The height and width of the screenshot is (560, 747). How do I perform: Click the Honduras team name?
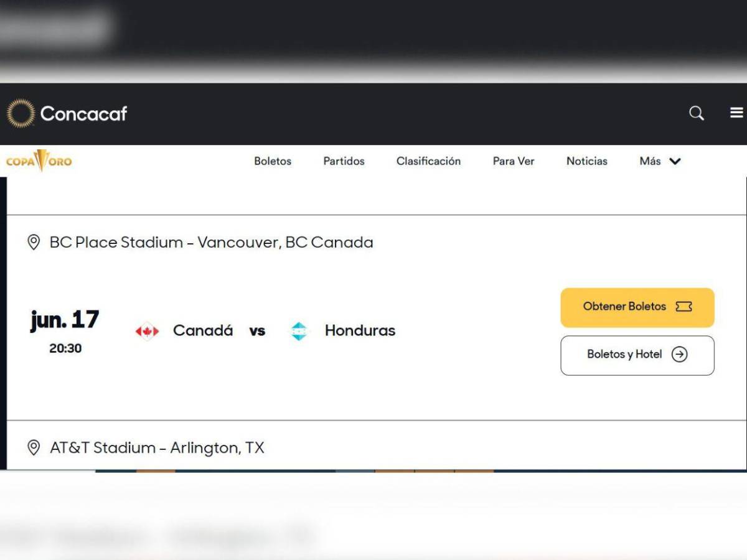tap(360, 330)
